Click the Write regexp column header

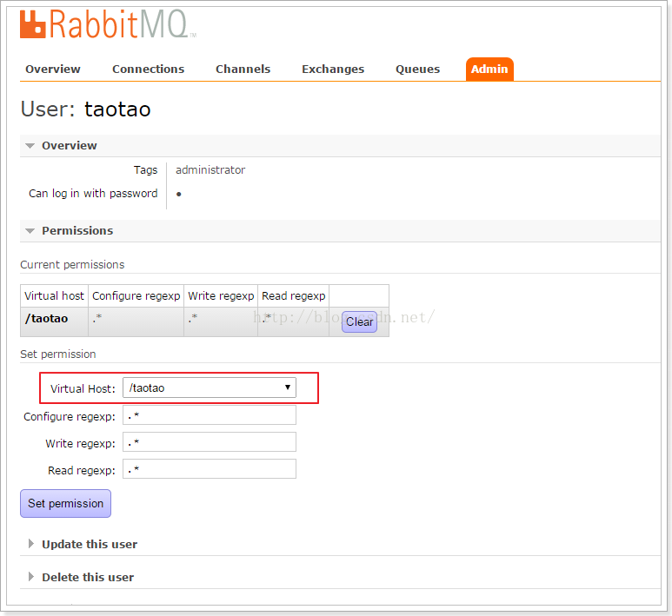click(x=221, y=296)
